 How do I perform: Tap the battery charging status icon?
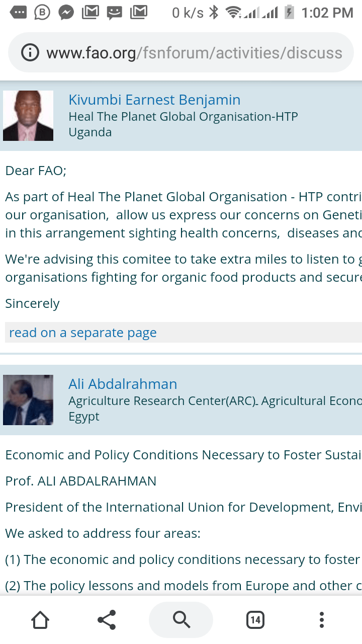point(289,13)
